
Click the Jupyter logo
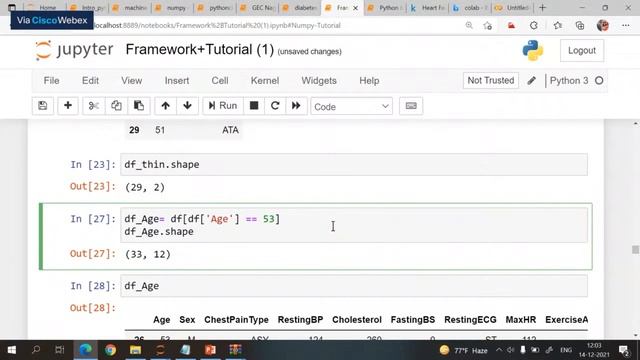pos(74,50)
